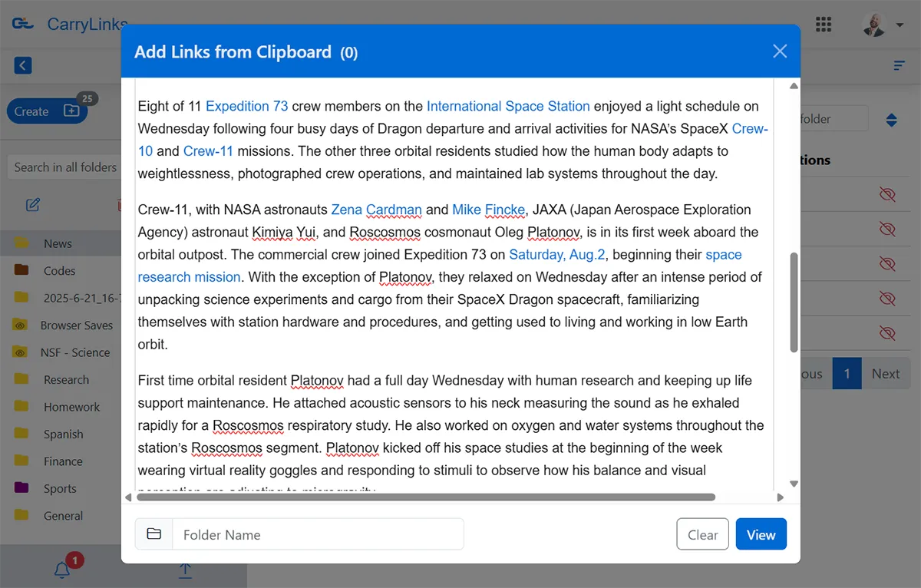Open the Mike Fincke link
The height and width of the screenshot is (588, 921).
(x=489, y=210)
